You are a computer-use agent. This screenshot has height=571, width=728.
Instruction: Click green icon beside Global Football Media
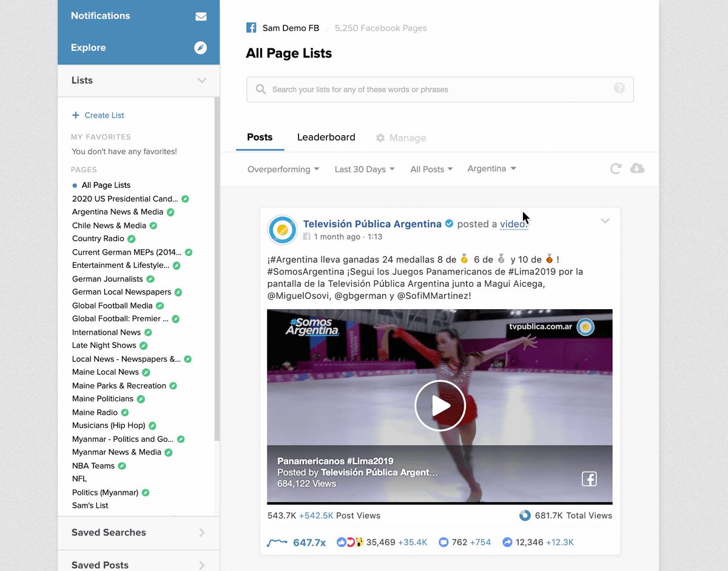click(160, 306)
